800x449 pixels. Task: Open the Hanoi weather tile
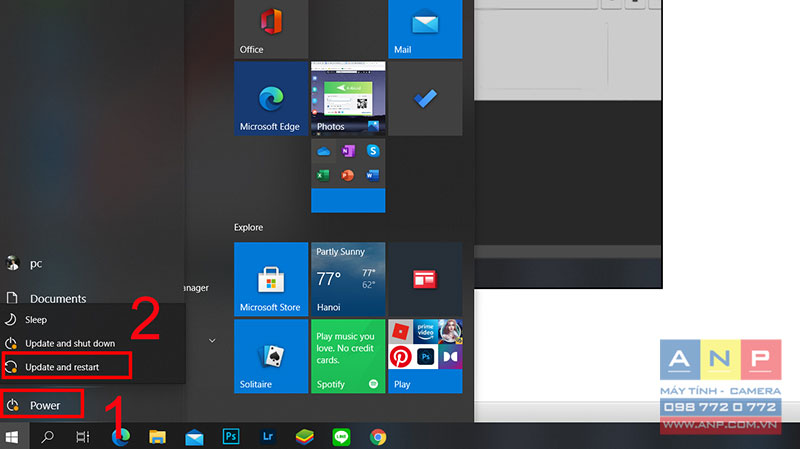tap(348, 279)
